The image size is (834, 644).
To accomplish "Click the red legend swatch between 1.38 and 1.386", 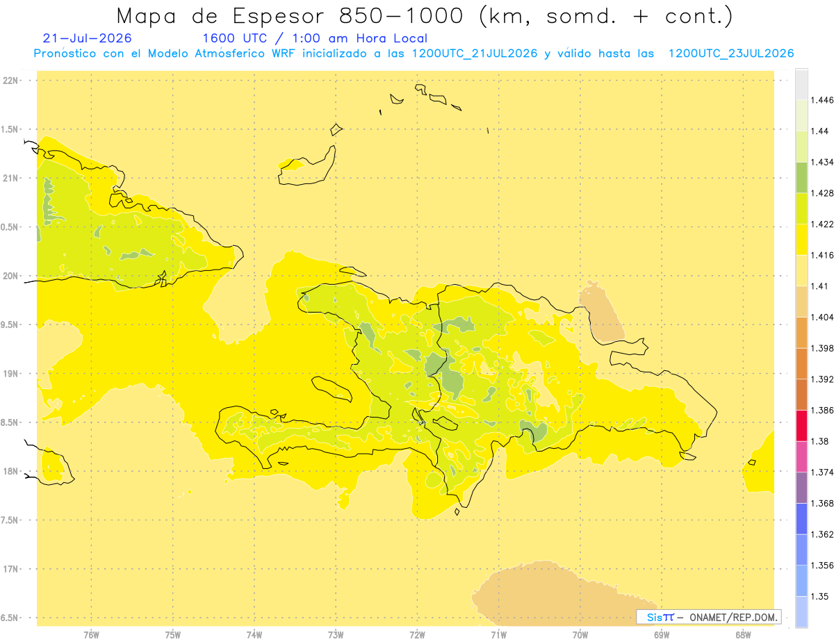I will pos(801,425).
